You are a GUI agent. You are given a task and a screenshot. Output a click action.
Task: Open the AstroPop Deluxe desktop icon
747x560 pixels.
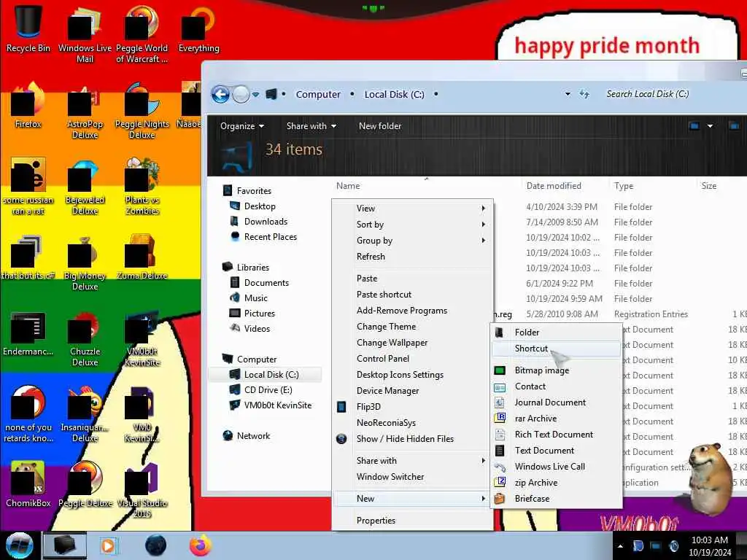click(x=85, y=111)
